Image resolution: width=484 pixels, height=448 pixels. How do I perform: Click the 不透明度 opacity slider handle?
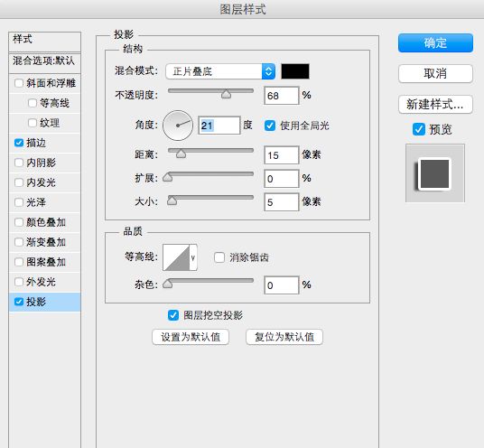point(227,94)
